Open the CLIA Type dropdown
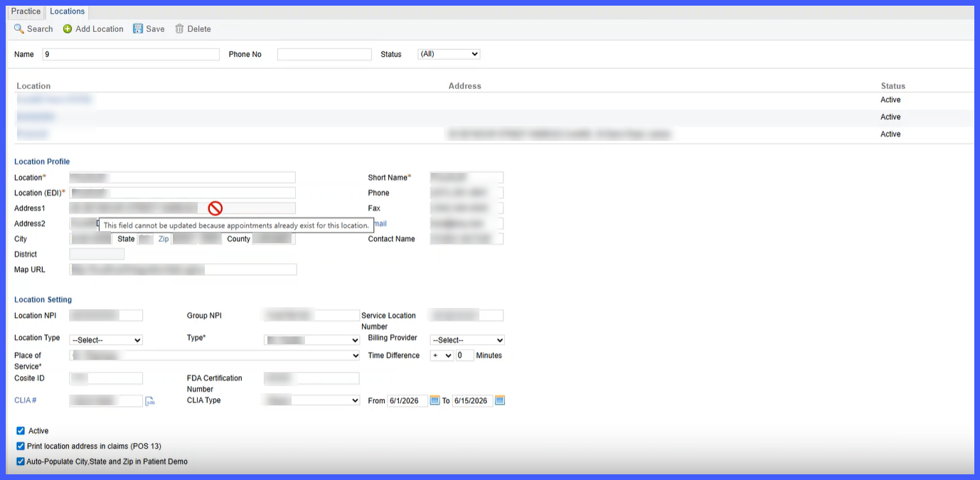The height and width of the screenshot is (480, 980). (311, 401)
